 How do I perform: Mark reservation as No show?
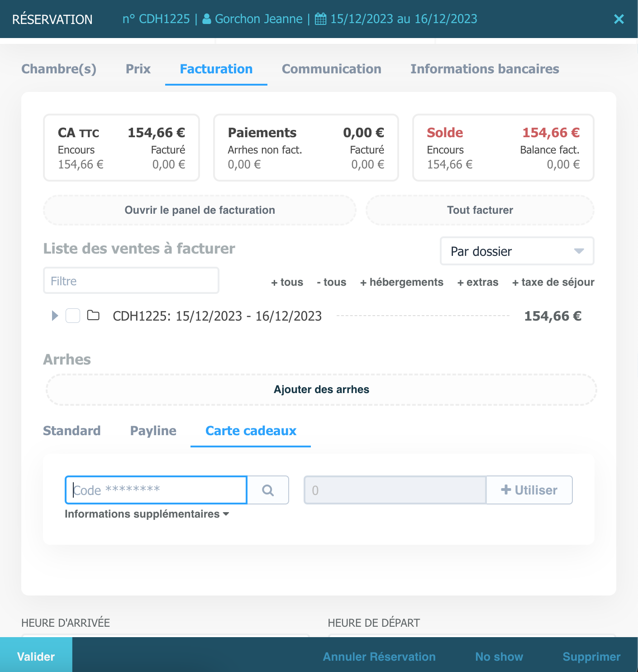499,657
